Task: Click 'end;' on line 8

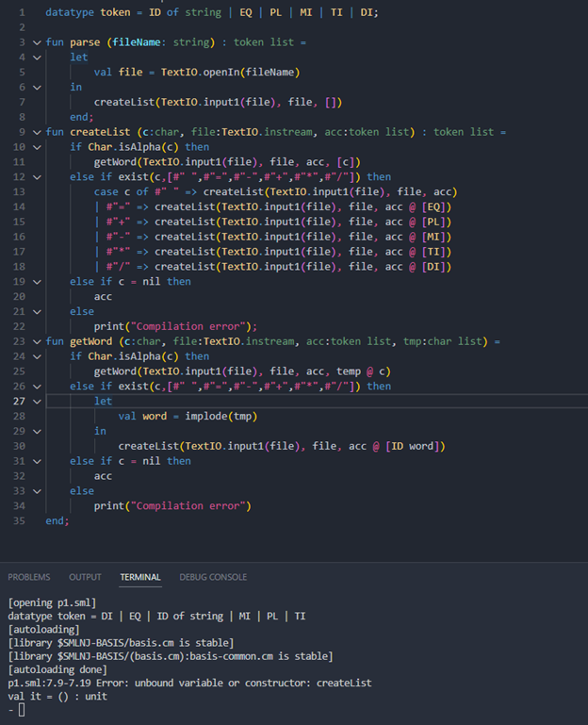Action: tap(82, 117)
